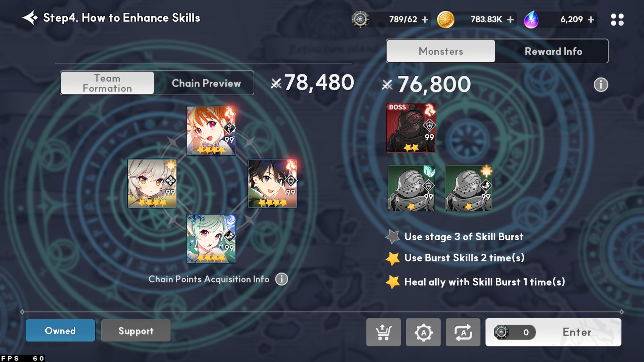Open the Reward Info tab
Viewport: 644px width, 362px height.
[x=553, y=51]
